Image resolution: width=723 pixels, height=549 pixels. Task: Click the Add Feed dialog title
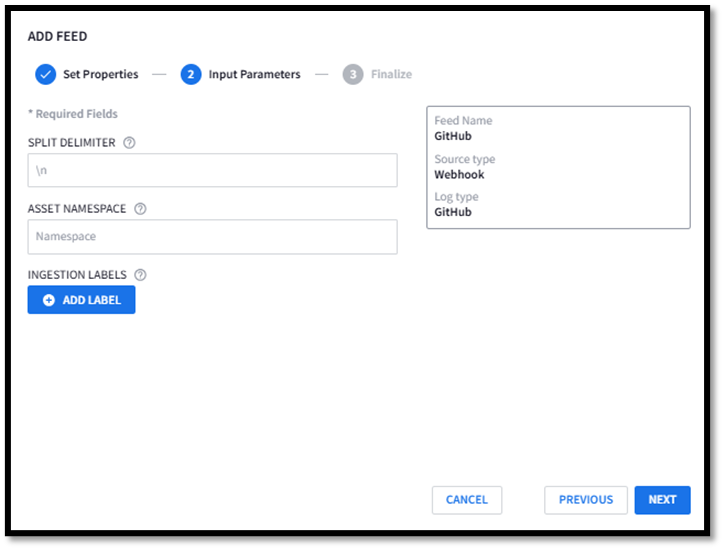tap(58, 36)
